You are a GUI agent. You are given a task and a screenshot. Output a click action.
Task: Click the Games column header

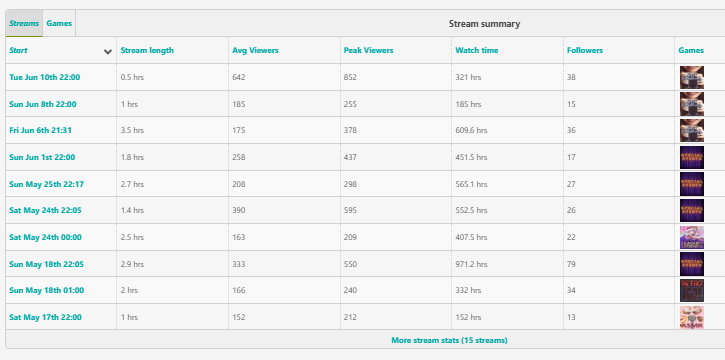point(691,50)
